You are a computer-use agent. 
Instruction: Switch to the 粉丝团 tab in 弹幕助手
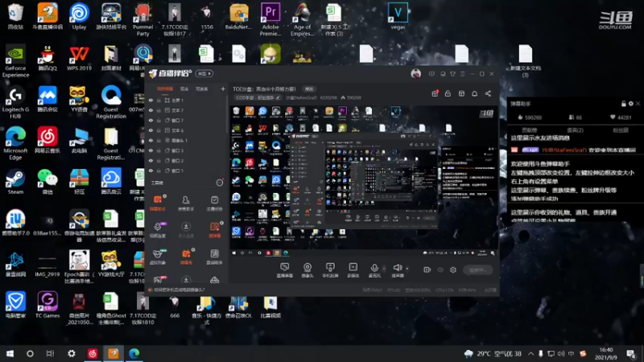tap(621, 130)
